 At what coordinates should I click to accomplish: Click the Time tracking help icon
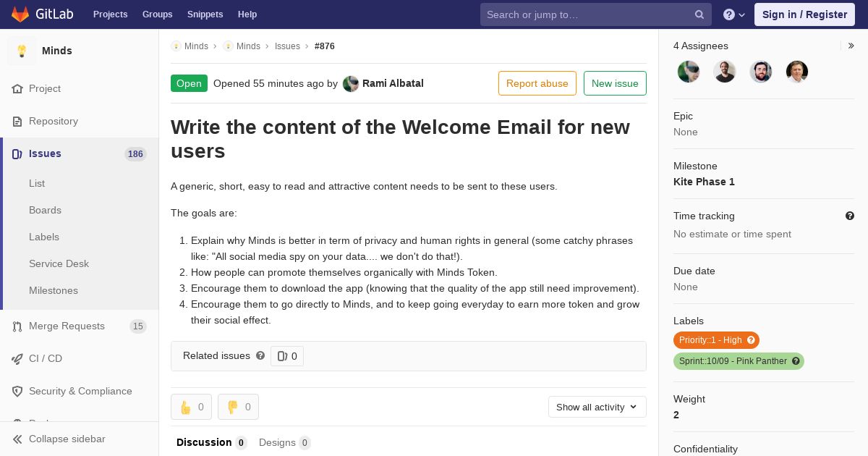click(850, 216)
